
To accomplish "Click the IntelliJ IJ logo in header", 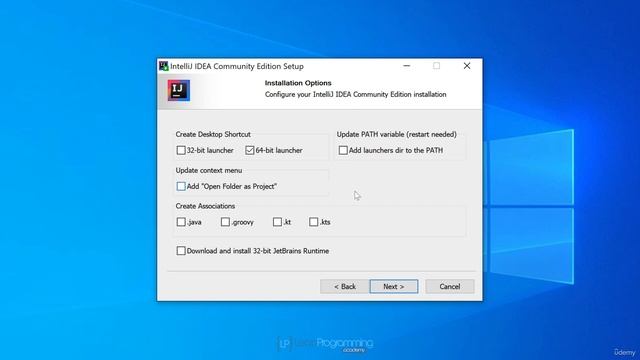I will [x=179, y=90].
